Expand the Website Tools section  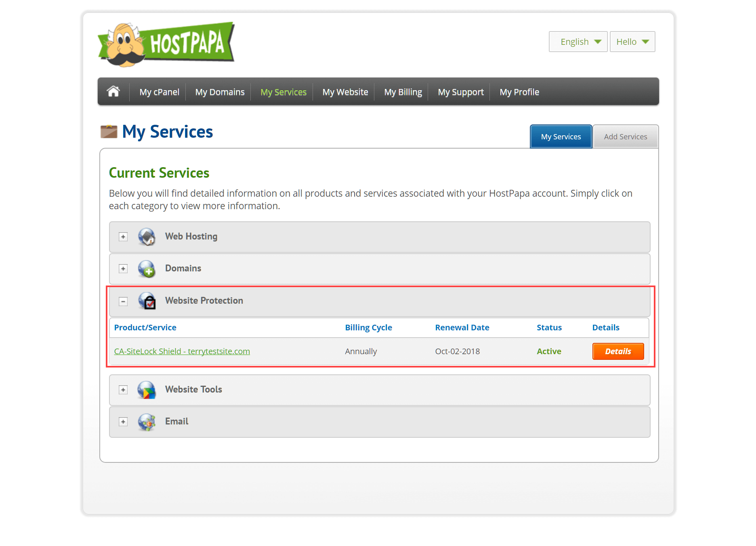tap(123, 390)
